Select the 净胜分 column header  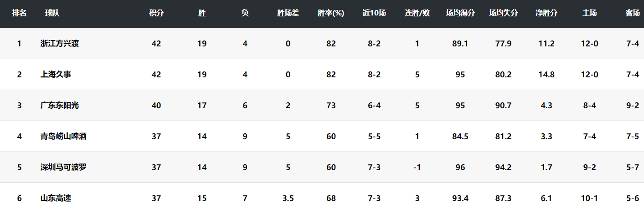546,14
